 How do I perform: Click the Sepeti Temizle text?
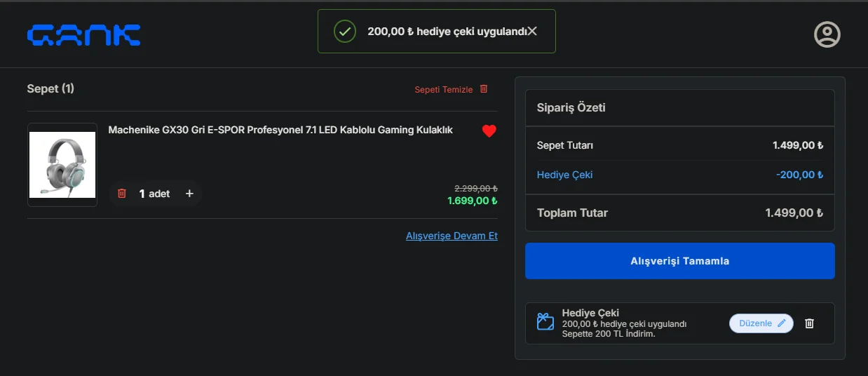coord(443,90)
